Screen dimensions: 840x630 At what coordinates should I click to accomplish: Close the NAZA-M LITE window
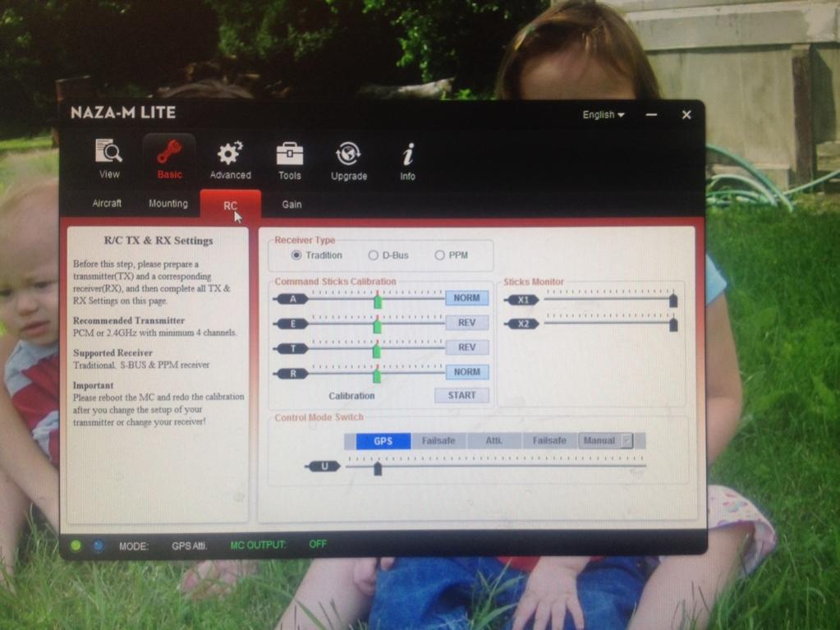coord(686,115)
